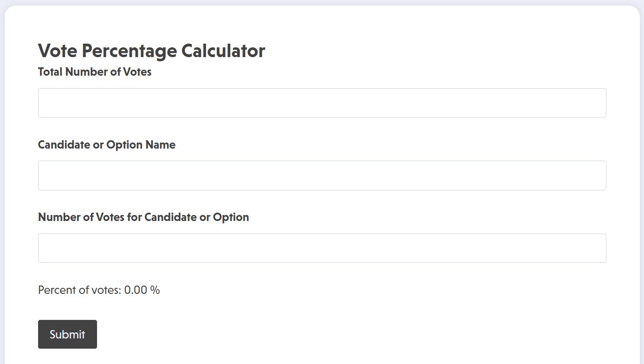Viewport: 644px width, 364px height.
Task: Click the Submit button
Action: (67, 334)
